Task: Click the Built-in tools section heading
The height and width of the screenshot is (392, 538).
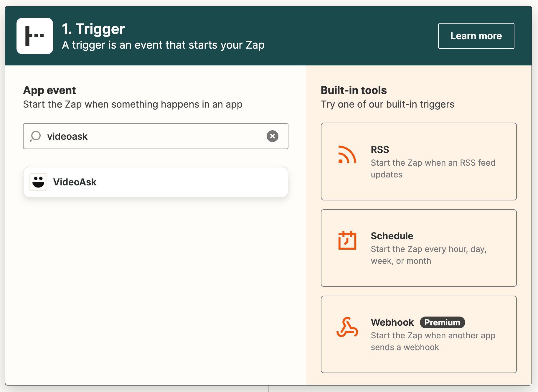Action: 354,90
